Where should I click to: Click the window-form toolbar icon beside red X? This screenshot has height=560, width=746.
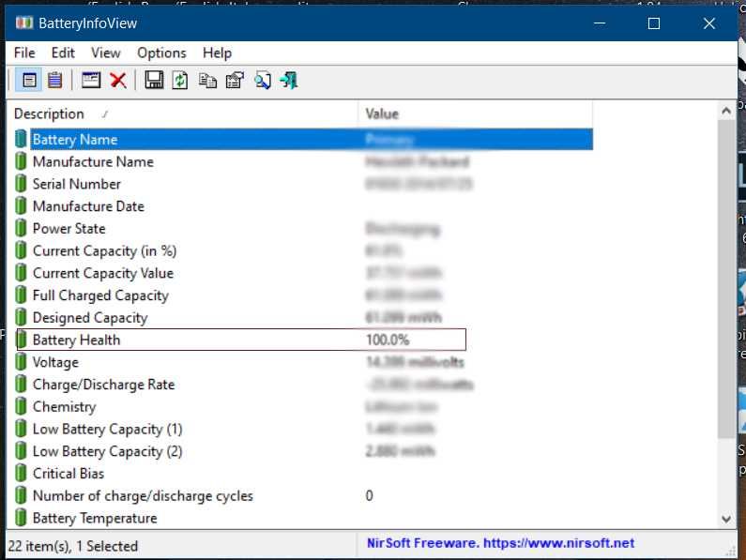coord(90,81)
